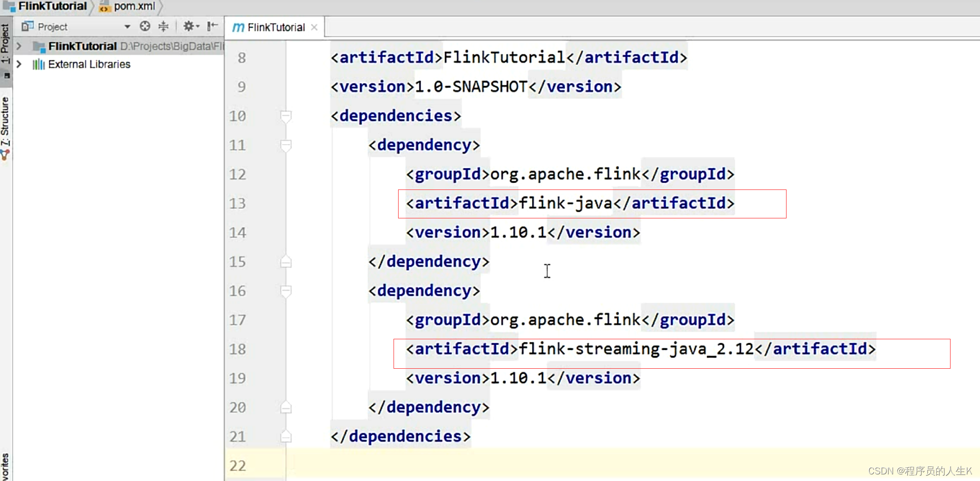Click line number 13 in the gutter
Screen dimensions: 980x481
tap(238, 204)
